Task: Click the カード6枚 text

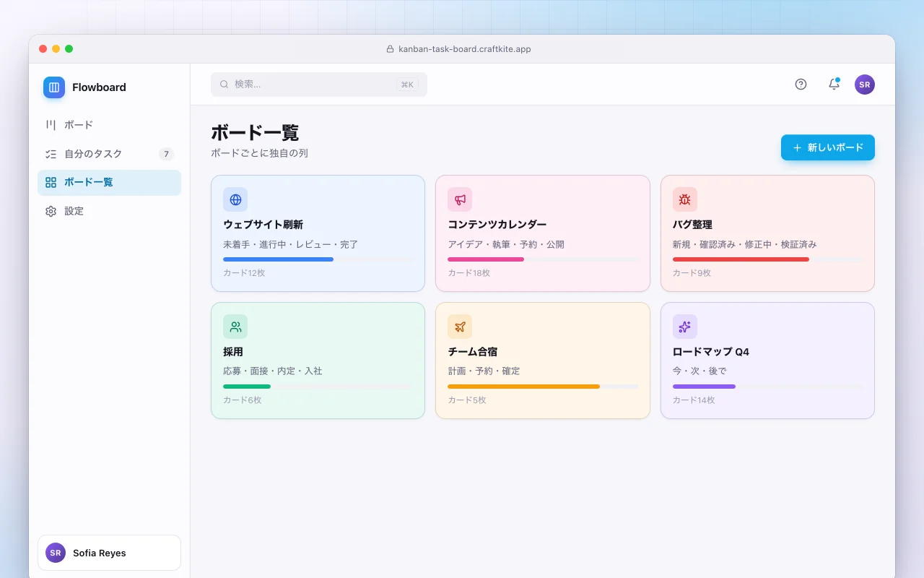Action: pos(242,400)
